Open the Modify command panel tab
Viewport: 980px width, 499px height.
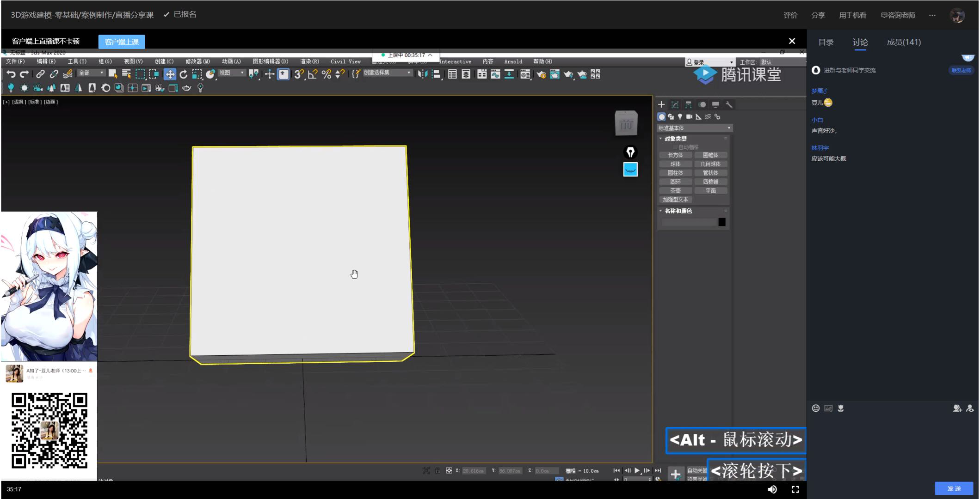[x=675, y=105]
